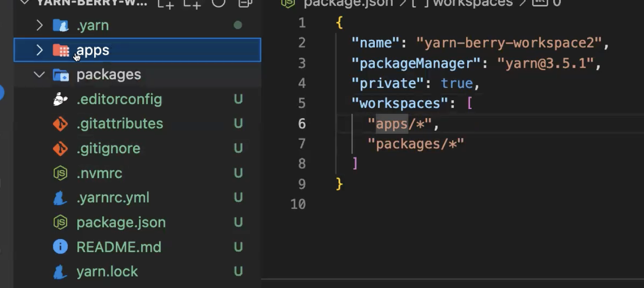The height and width of the screenshot is (288, 644).
Task: Click the "yarn-berry-workspace2" string value
Action: click(x=509, y=43)
